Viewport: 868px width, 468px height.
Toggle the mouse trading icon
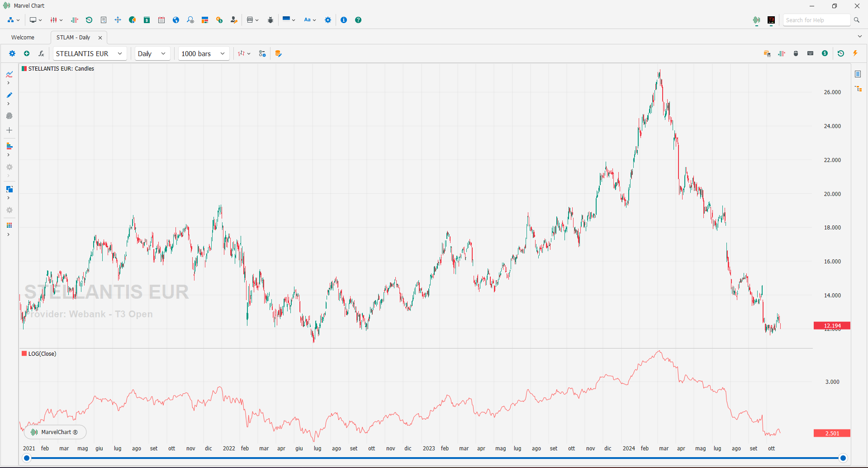point(796,53)
